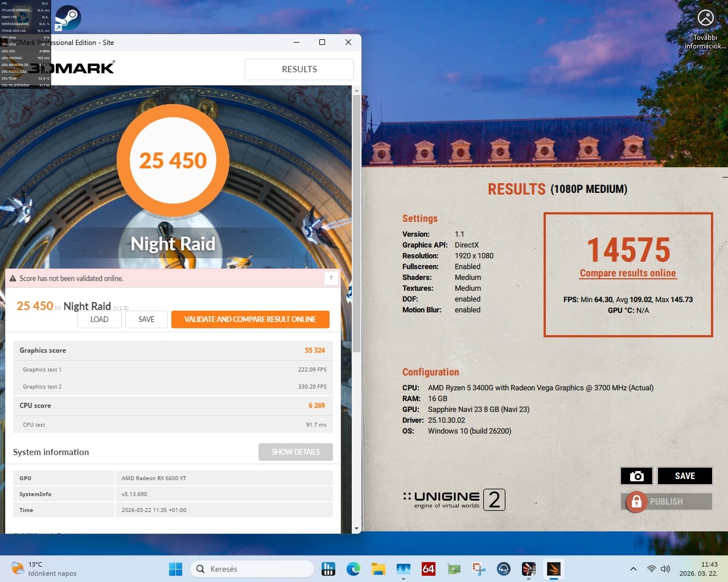Click the AMD Radeon RX 6600 XT GPU cell
Viewport: 728px width, 582px height.
[x=224, y=478]
